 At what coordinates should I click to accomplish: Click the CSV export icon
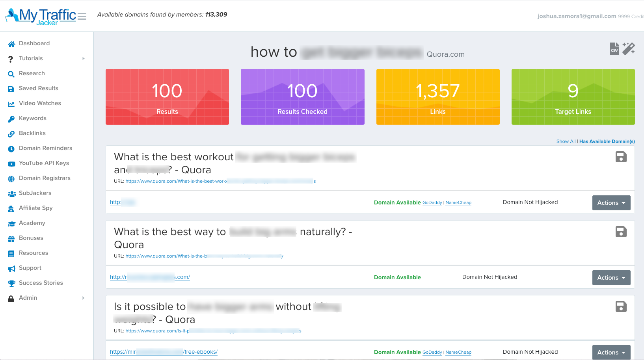(614, 49)
